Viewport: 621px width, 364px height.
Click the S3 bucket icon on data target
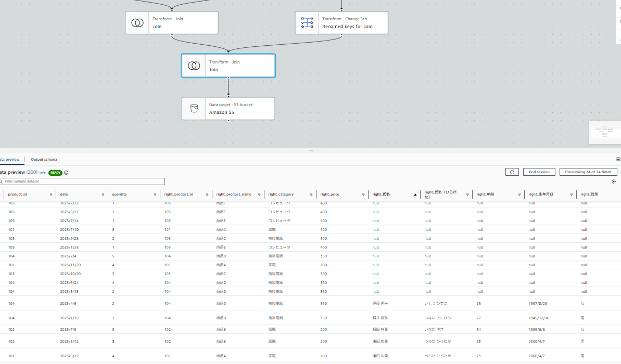(x=194, y=108)
